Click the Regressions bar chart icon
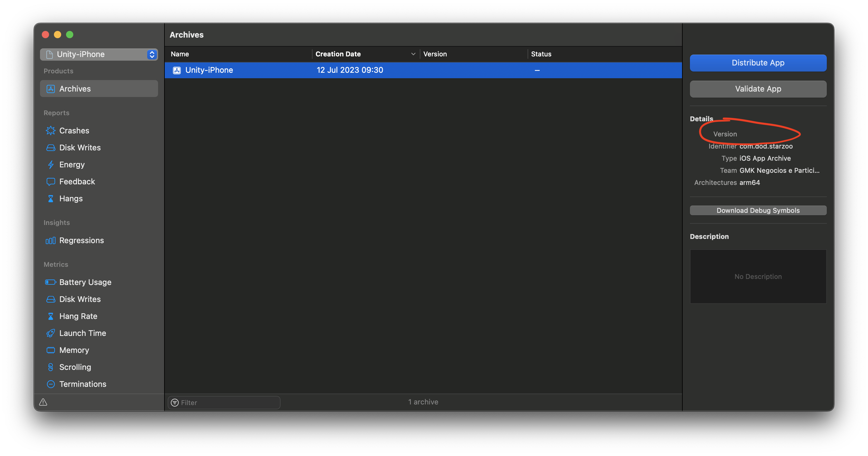 (51, 240)
